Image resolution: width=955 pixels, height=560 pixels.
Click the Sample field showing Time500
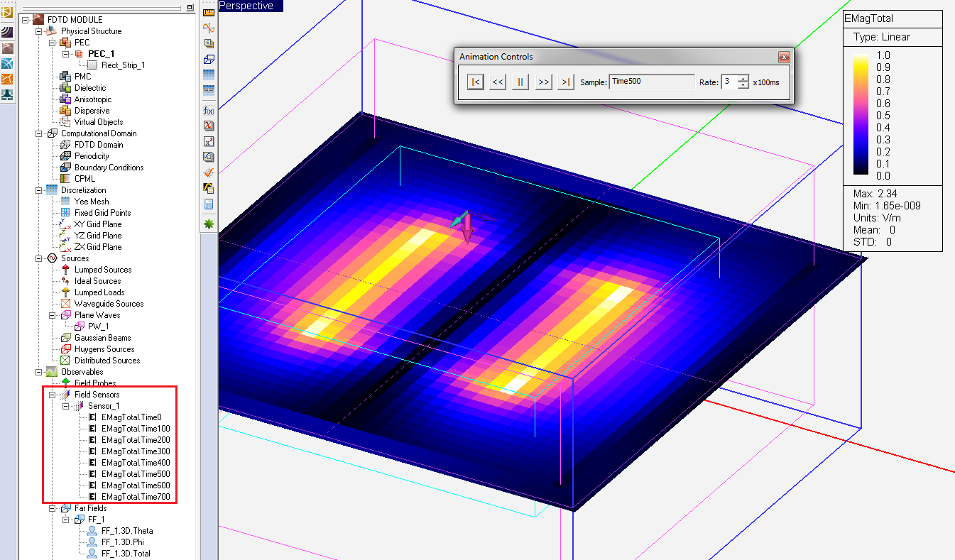(x=652, y=82)
